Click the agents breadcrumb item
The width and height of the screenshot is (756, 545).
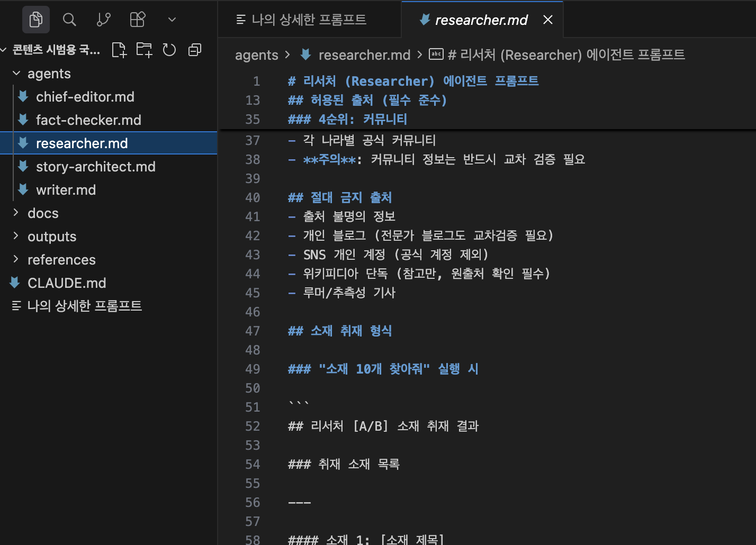pyautogui.click(x=257, y=54)
